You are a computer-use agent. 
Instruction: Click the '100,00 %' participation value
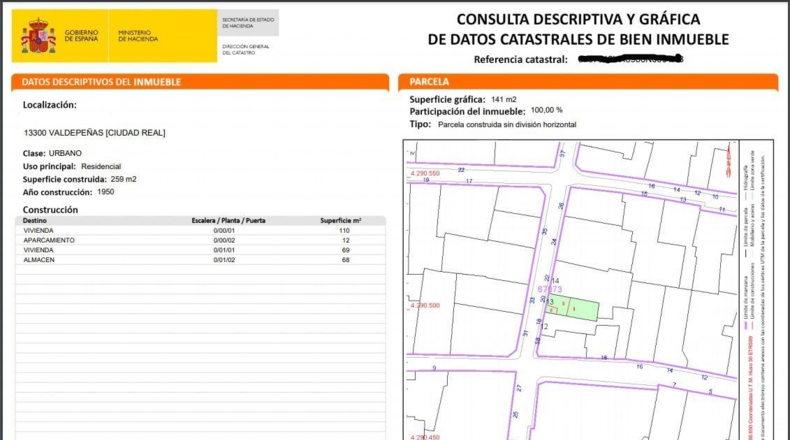(547, 110)
